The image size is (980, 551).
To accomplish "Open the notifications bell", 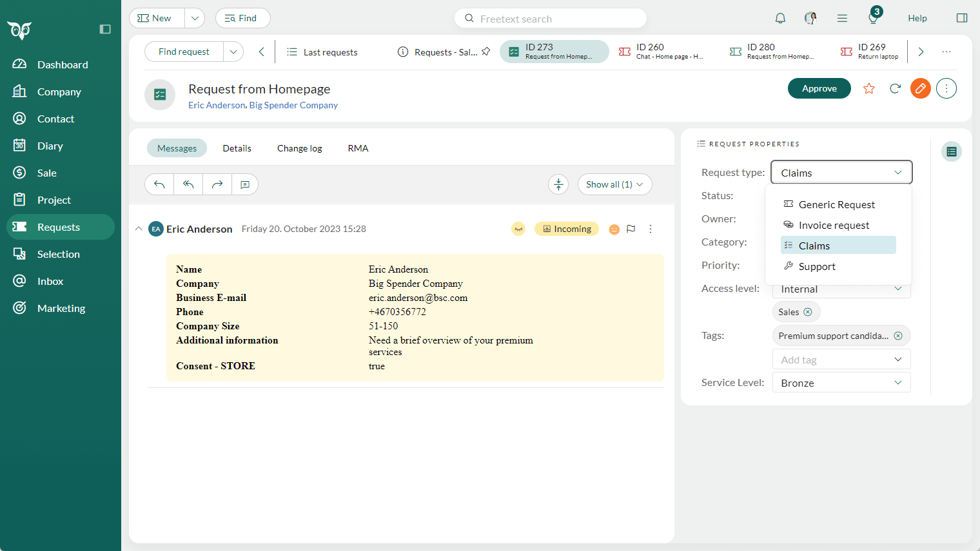I will [x=780, y=17].
